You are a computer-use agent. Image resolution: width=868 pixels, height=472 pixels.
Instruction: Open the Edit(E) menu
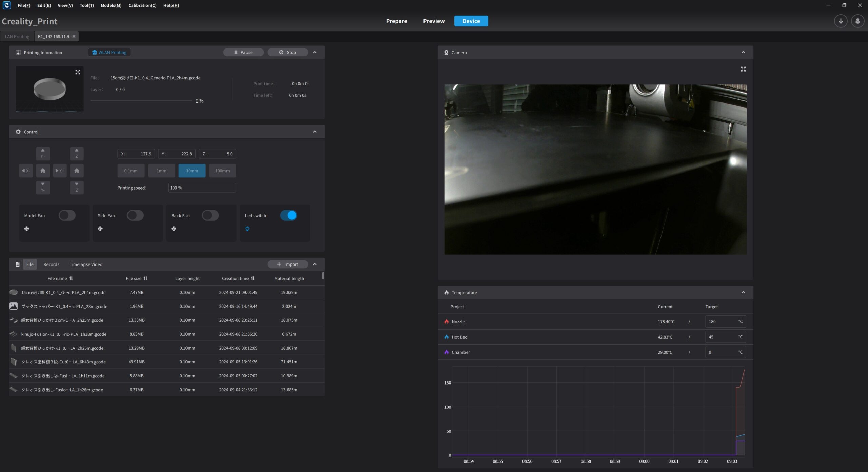44,5
